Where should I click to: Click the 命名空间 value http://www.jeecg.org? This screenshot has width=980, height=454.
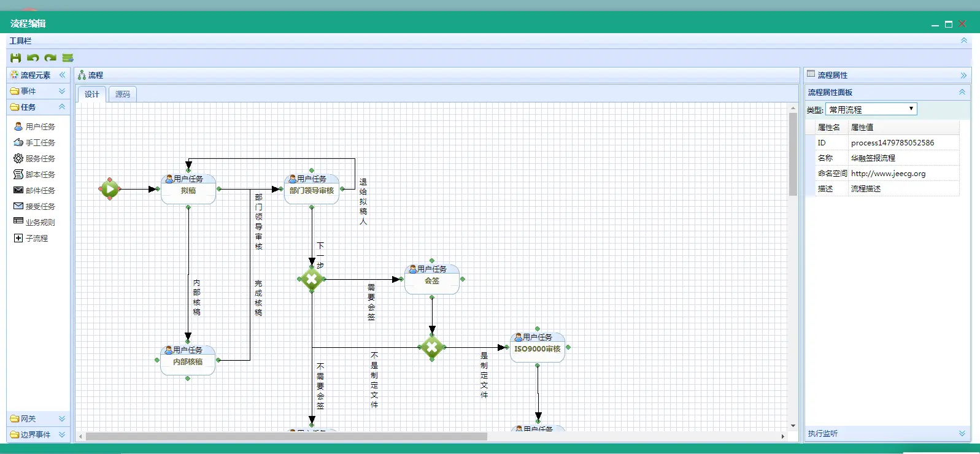click(x=888, y=173)
